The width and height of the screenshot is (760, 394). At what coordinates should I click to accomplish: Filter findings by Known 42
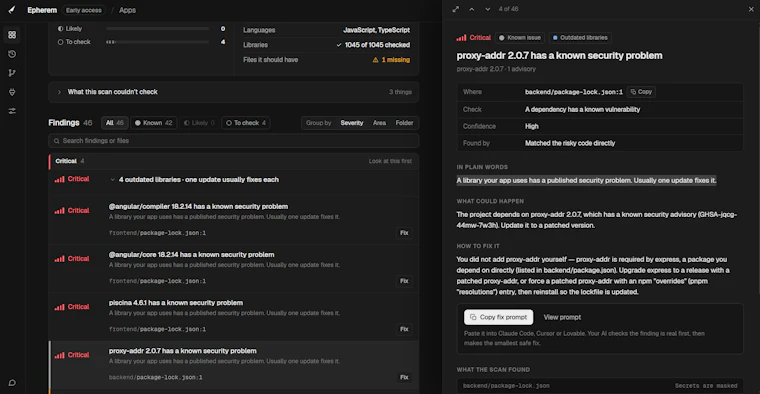(154, 123)
